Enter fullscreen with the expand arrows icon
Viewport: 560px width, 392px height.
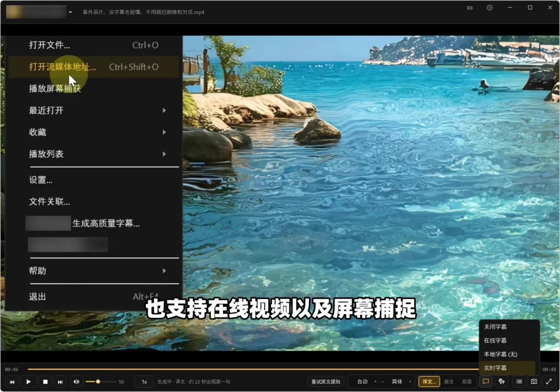[x=549, y=382]
